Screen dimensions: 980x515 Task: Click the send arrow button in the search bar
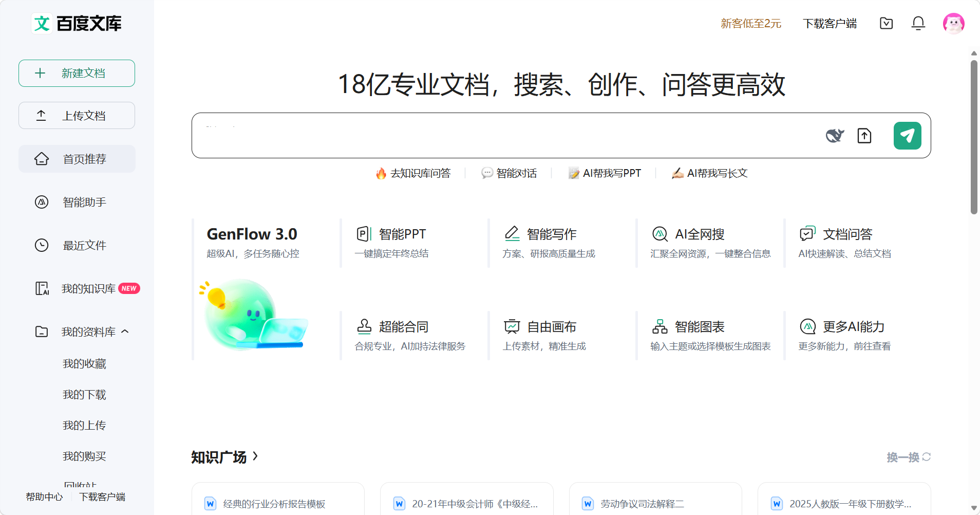[907, 135]
